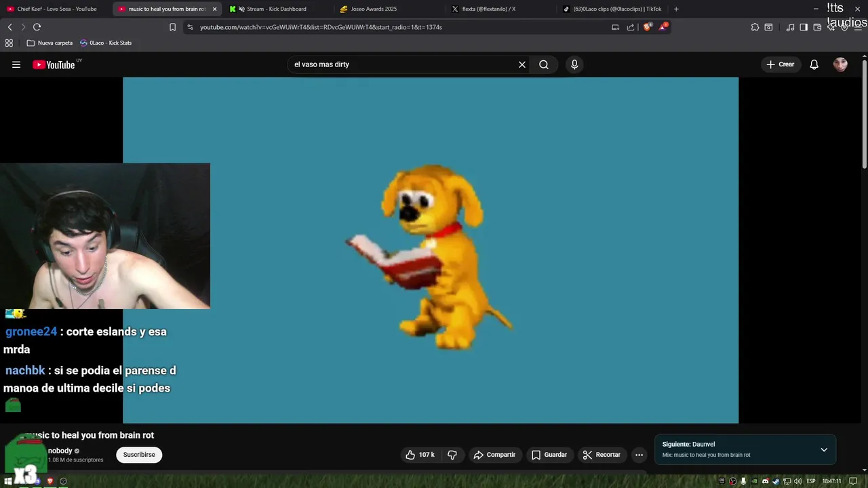
Task: Clear the search box with the X
Action: (522, 64)
